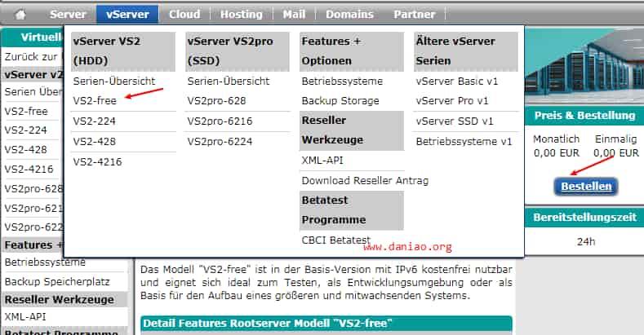Select VS2pro-6224 from the dropdown
Image resolution: width=644 pixels, height=335 pixels.
point(220,141)
